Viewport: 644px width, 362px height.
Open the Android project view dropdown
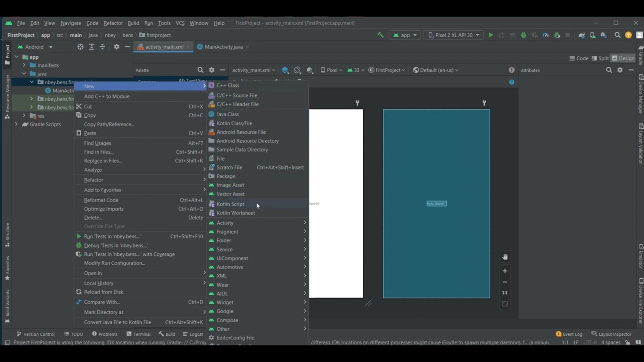pos(35,47)
